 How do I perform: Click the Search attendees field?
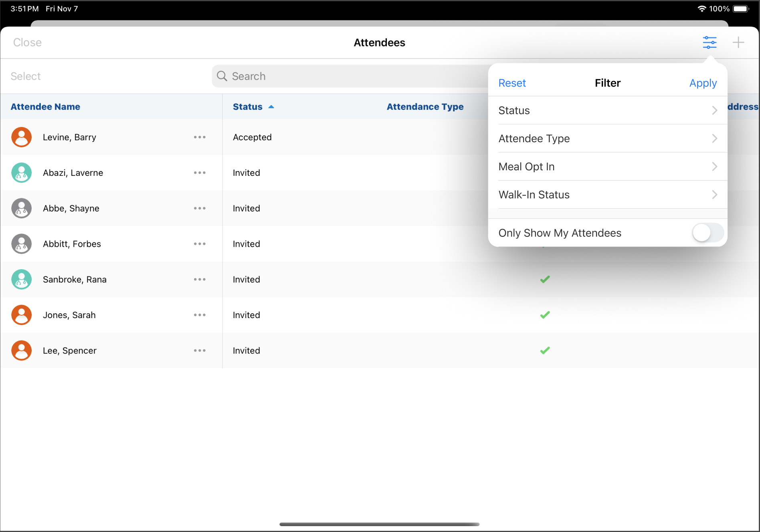tap(349, 76)
